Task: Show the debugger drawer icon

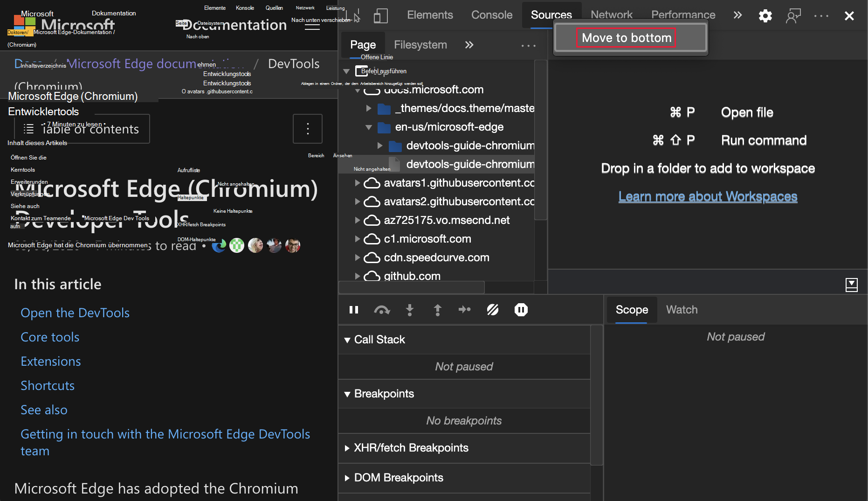Action: [x=851, y=285]
